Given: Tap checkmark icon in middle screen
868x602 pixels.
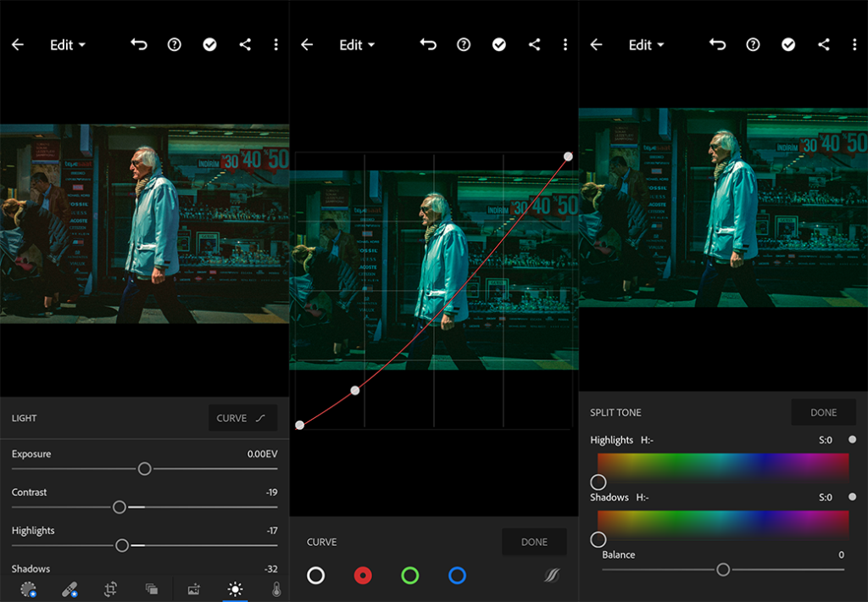Looking at the screenshot, I should point(498,45).
